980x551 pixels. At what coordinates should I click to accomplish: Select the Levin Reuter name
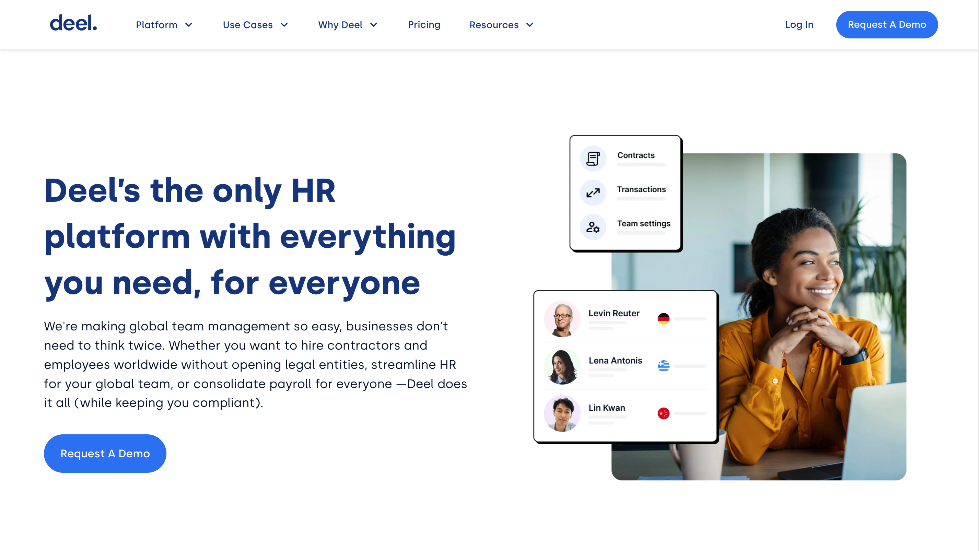(614, 313)
